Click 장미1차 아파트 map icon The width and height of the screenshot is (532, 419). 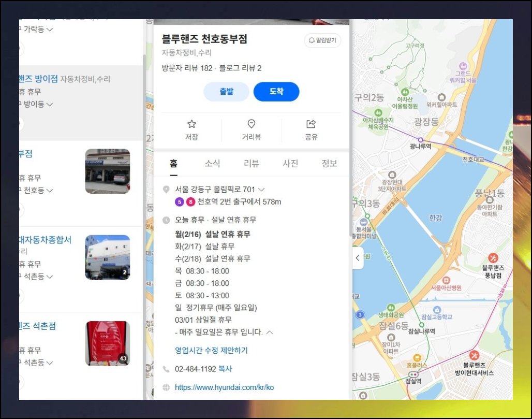(x=391, y=338)
